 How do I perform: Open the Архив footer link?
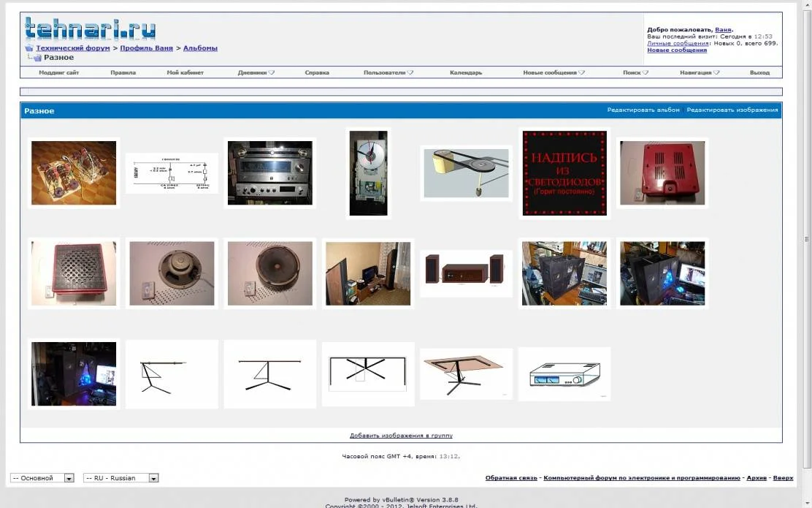(x=757, y=478)
